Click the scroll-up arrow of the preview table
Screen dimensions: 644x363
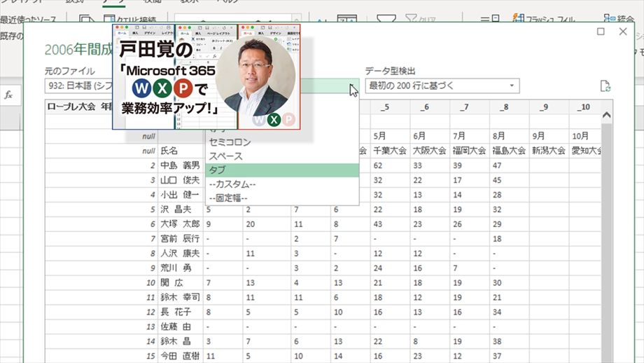pyautogui.click(x=607, y=115)
